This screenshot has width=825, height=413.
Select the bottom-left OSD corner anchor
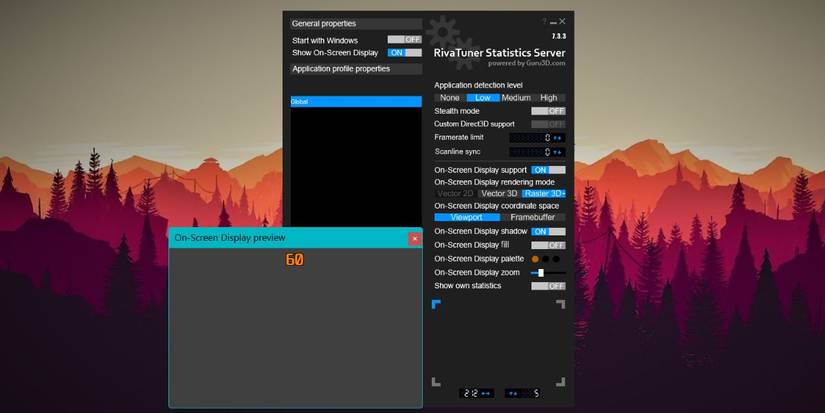(x=436, y=382)
